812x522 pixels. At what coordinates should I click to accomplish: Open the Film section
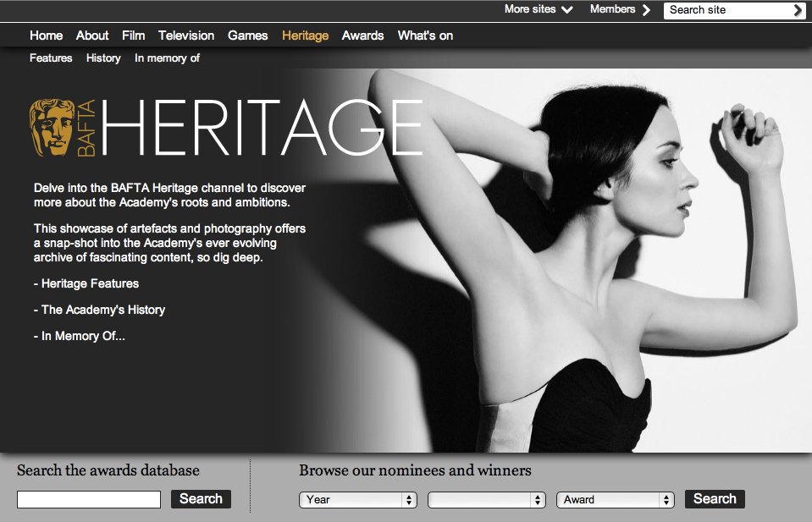133,36
